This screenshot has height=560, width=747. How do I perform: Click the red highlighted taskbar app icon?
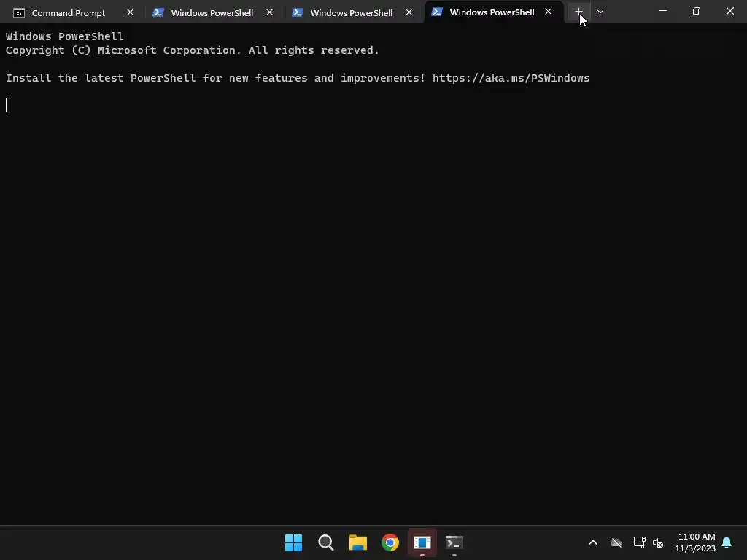pos(422,542)
